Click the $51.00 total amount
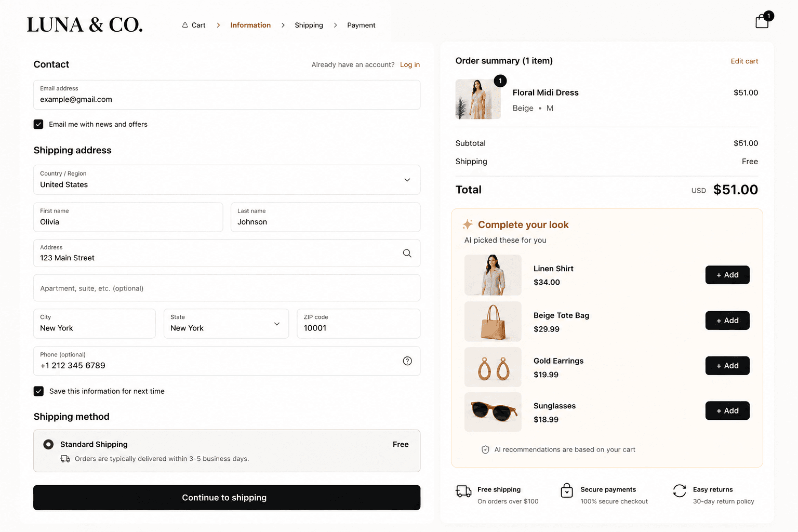Viewport: 798px width, 532px height. [736, 190]
